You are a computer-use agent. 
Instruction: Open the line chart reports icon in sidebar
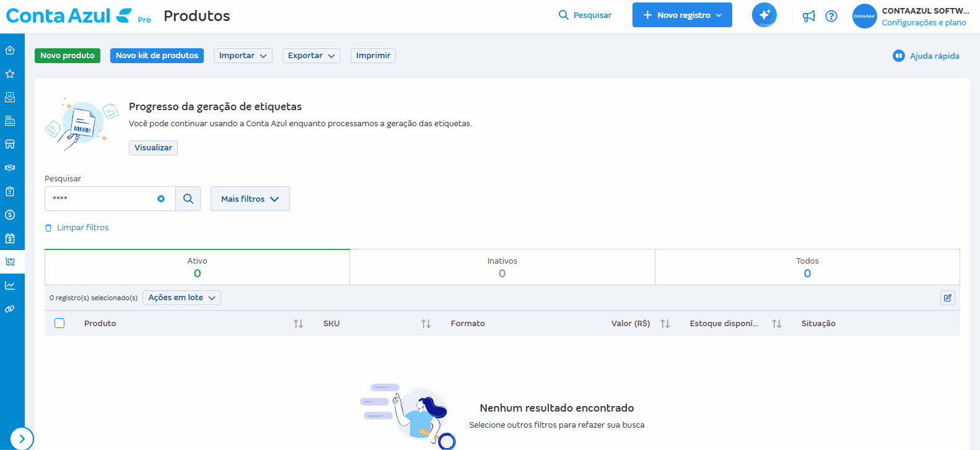(10, 285)
